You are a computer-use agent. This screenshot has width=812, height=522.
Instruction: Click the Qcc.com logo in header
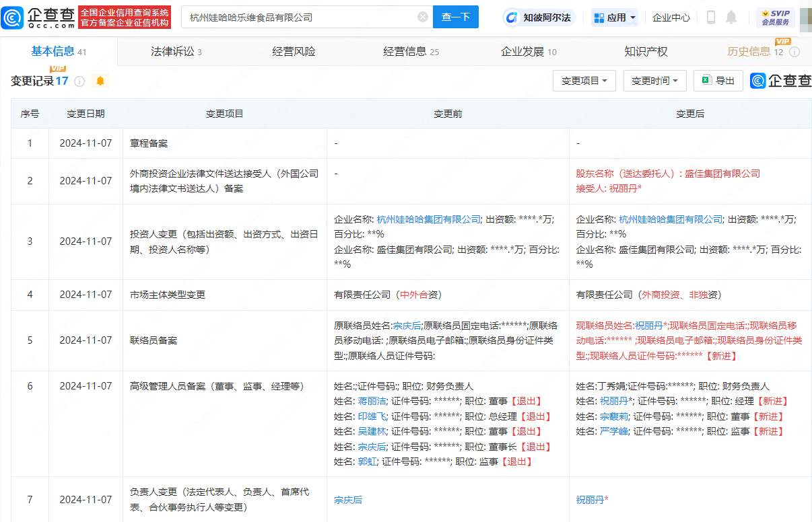(x=39, y=17)
